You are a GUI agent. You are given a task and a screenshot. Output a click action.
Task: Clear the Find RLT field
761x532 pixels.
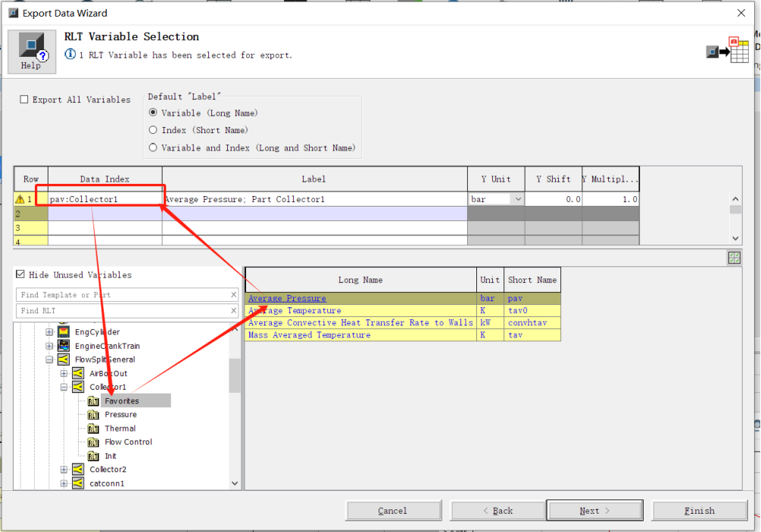pyautogui.click(x=233, y=310)
